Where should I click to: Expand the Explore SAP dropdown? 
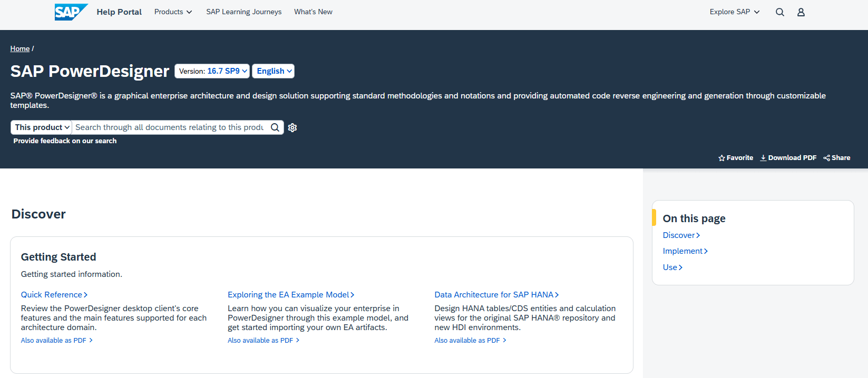[x=735, y=12]
